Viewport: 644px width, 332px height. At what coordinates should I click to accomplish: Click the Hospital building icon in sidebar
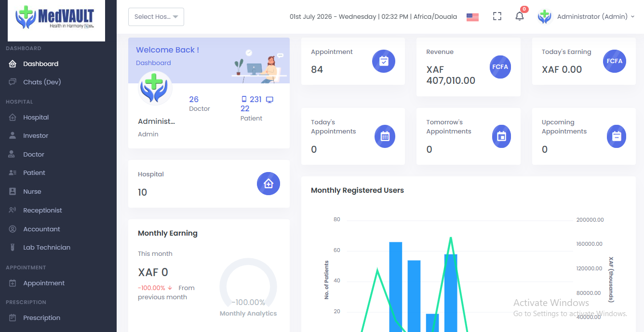point(13,117)
